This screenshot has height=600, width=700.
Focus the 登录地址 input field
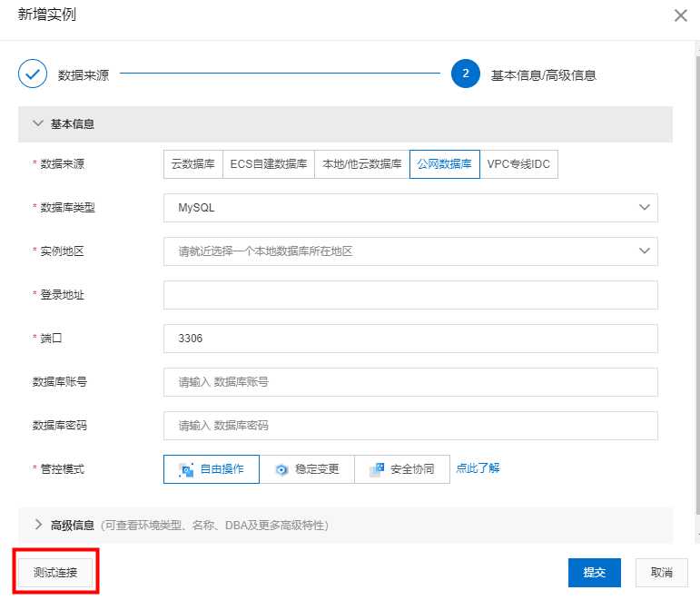(410, 295)
